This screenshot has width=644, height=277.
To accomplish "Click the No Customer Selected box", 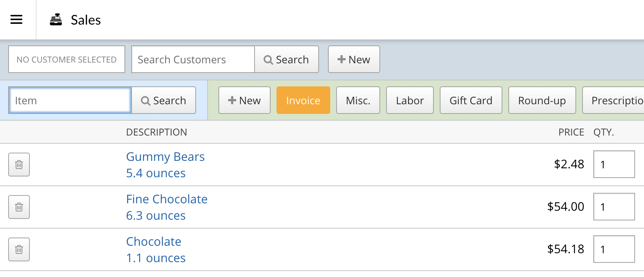I will 67,60.
